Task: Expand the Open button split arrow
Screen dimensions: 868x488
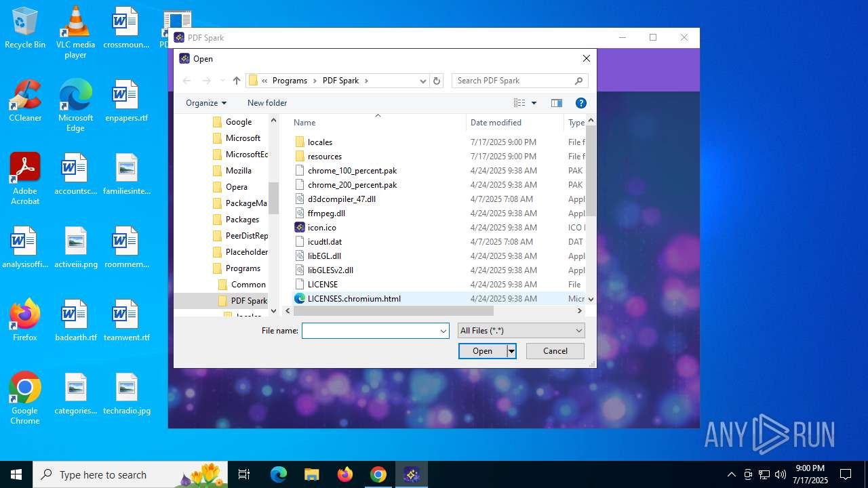Action: [x=511, y=351]
